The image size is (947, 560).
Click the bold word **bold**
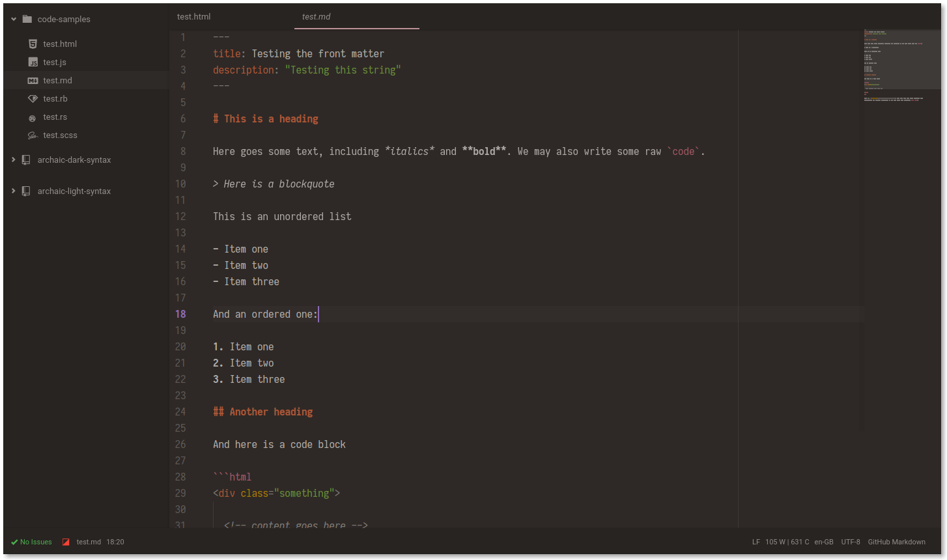pos(484,151)
